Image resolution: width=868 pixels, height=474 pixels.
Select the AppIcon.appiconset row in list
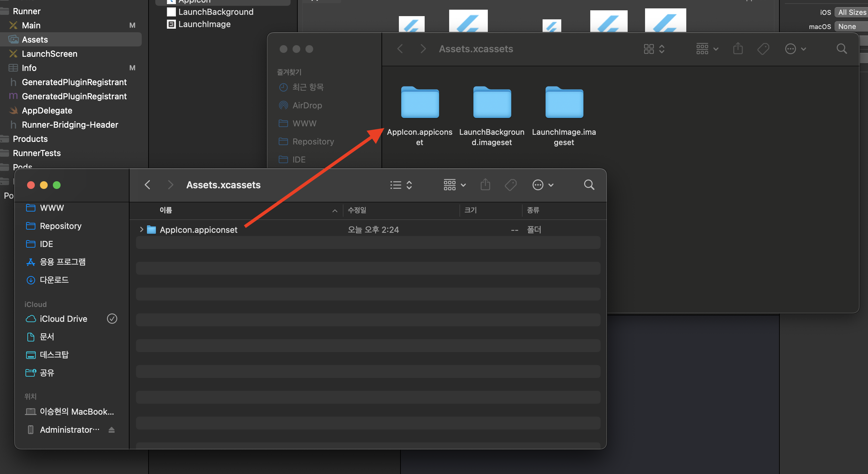198,230
